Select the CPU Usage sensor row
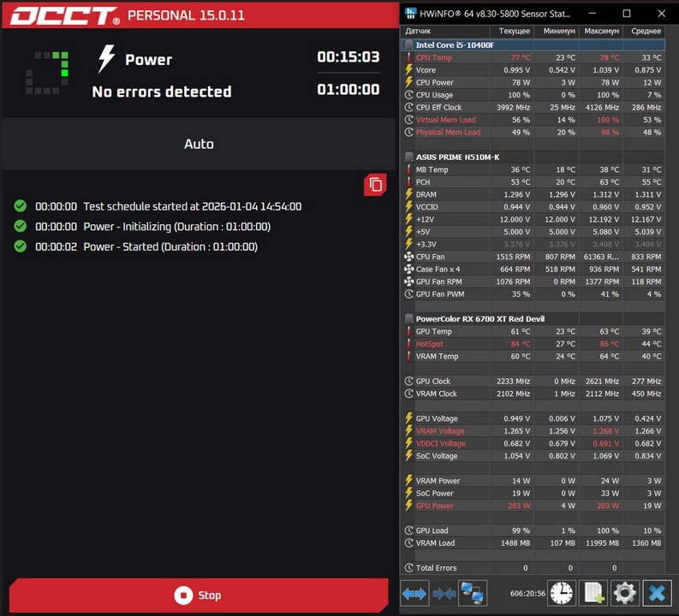Image resolution: width=679 pixels, height=616 pixels. click(533, 95)
